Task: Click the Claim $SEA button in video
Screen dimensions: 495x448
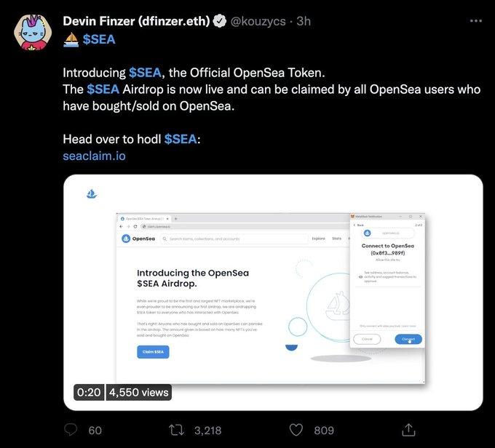Action: (153, 351)
